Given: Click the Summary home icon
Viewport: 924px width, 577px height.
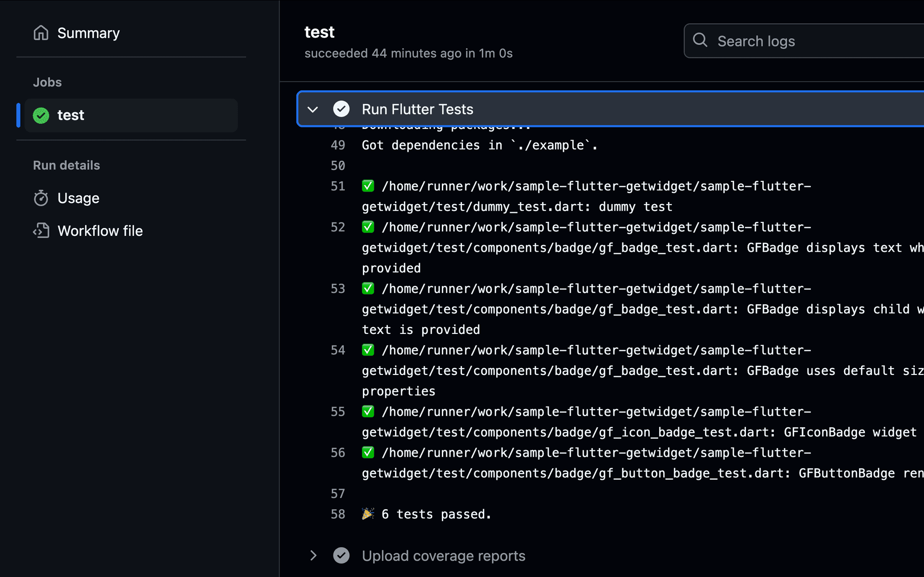Looking at the screenshot, I should coord(41,33).
